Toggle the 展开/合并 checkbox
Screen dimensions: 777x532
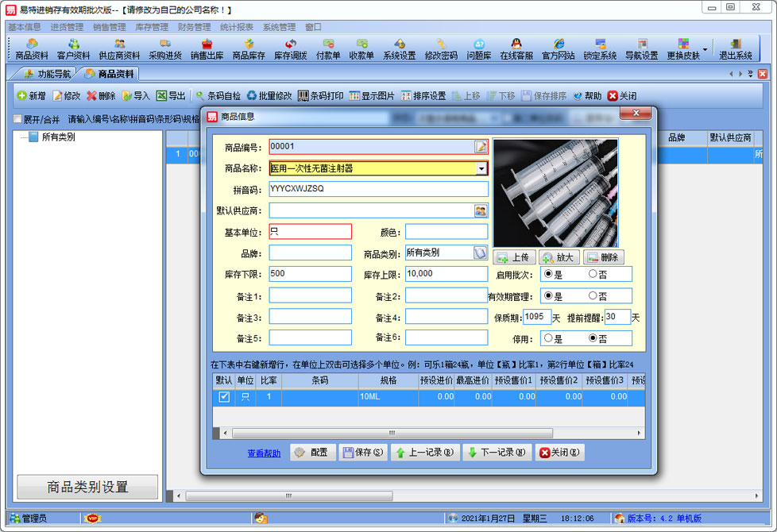point(17,120)
